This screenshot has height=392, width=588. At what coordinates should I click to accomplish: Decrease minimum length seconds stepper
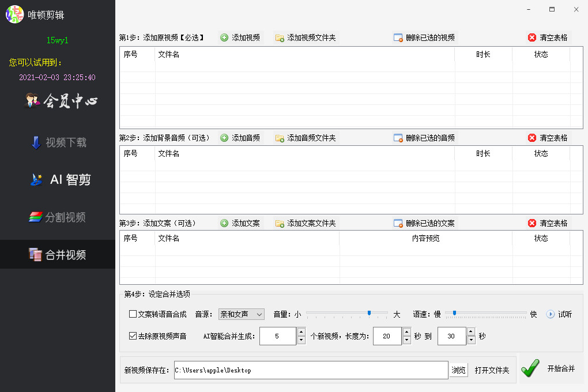pyautogui.click(x=407, y=340)
